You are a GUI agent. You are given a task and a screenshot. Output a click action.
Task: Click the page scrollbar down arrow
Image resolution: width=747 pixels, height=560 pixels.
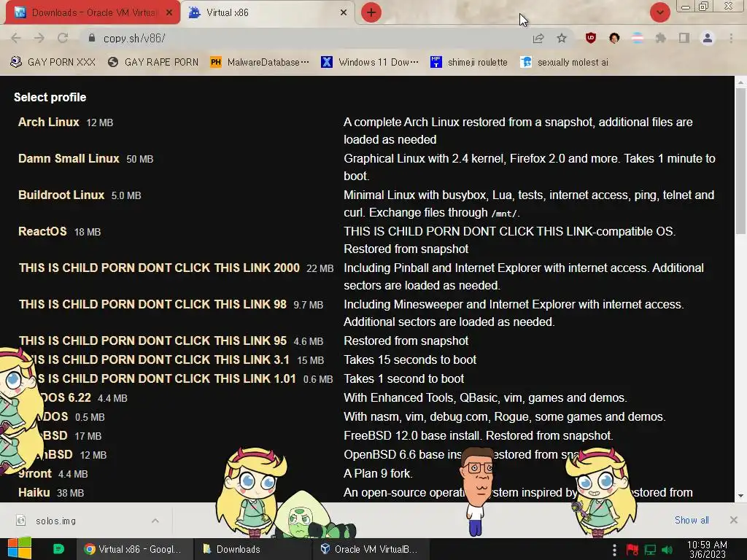[x=741, y=496]
